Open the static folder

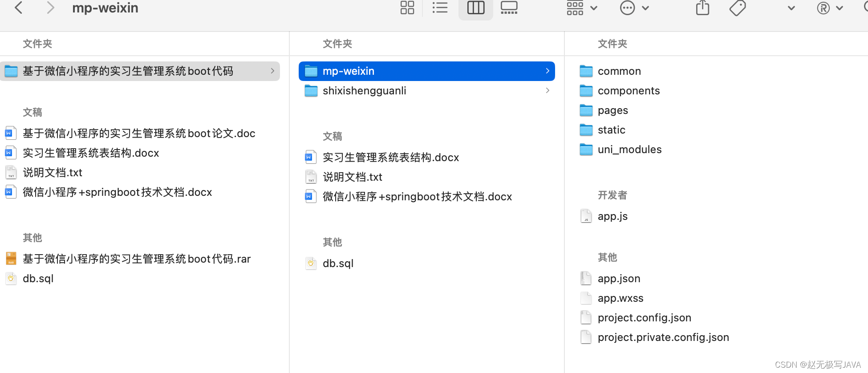click(611, 130)
